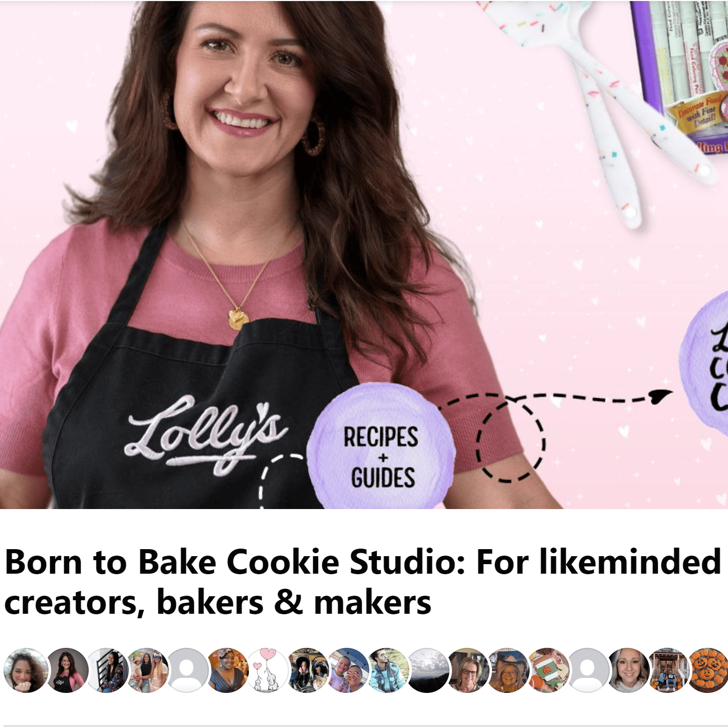The width and height of the screenshot is (728, 728).
Task: Select avatar of woman by staircase railing
Action: tap(107, 670)
